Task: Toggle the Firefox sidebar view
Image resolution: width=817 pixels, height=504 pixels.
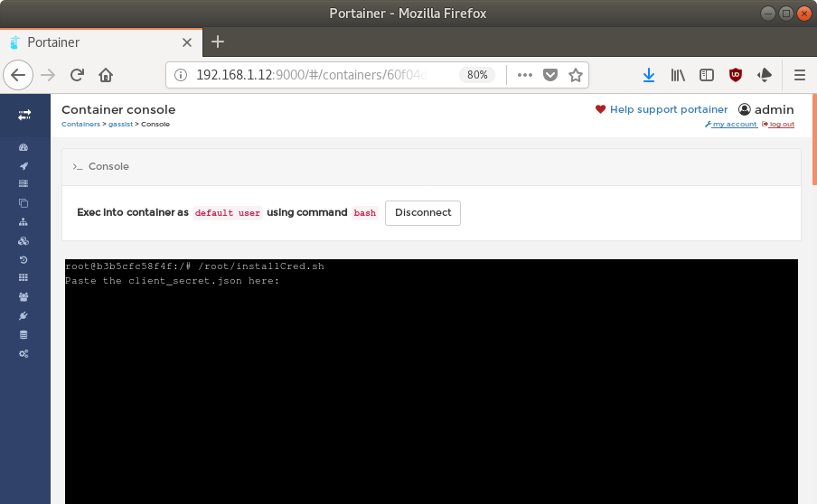Action: click(x=707, y=75)
